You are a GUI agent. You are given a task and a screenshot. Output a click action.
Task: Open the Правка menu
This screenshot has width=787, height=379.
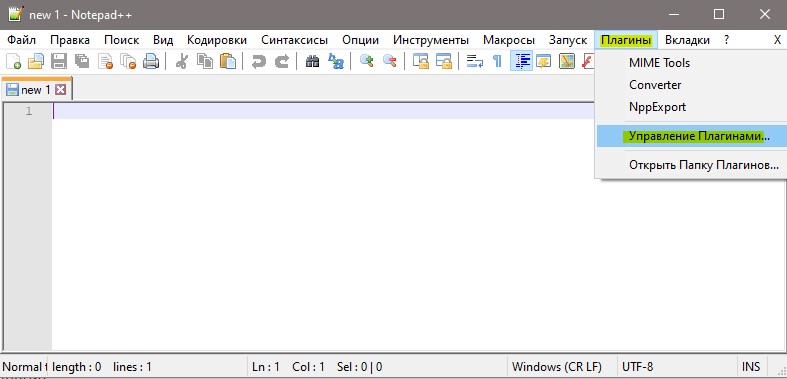pyautogui.click(x=70, y=40)
